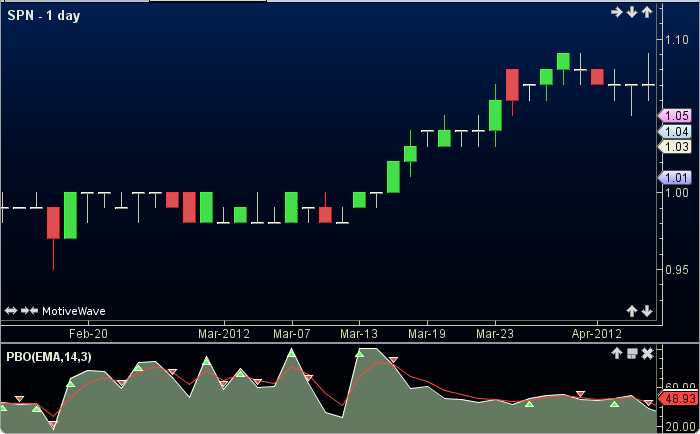Click the 1.10 price axis value

(677, 40)
